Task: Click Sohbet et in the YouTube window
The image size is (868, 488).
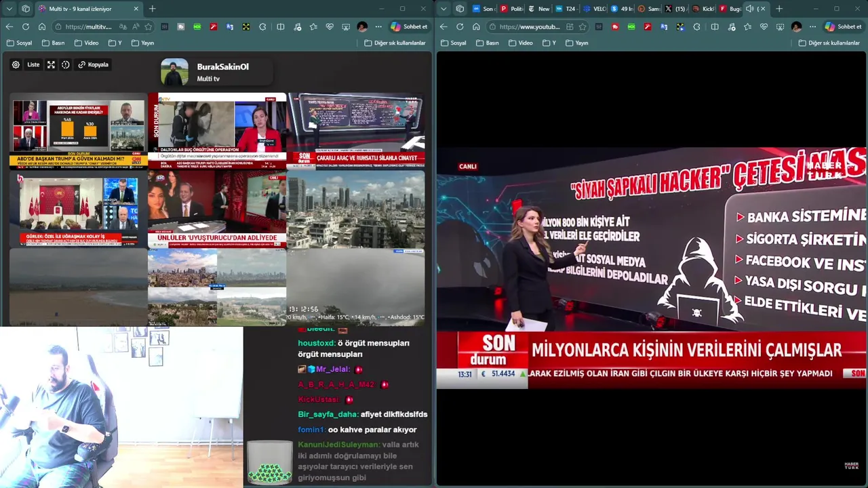Action: 843,26
